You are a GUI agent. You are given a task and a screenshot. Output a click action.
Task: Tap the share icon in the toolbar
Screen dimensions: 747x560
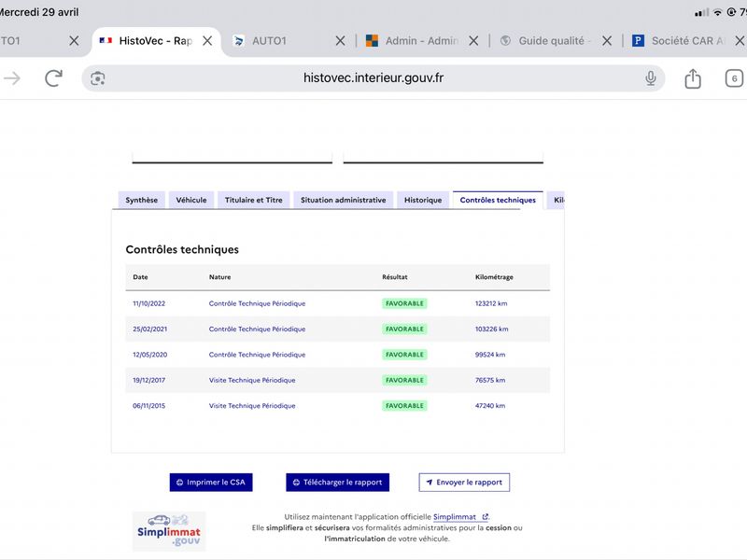click(x=693, y=78)
